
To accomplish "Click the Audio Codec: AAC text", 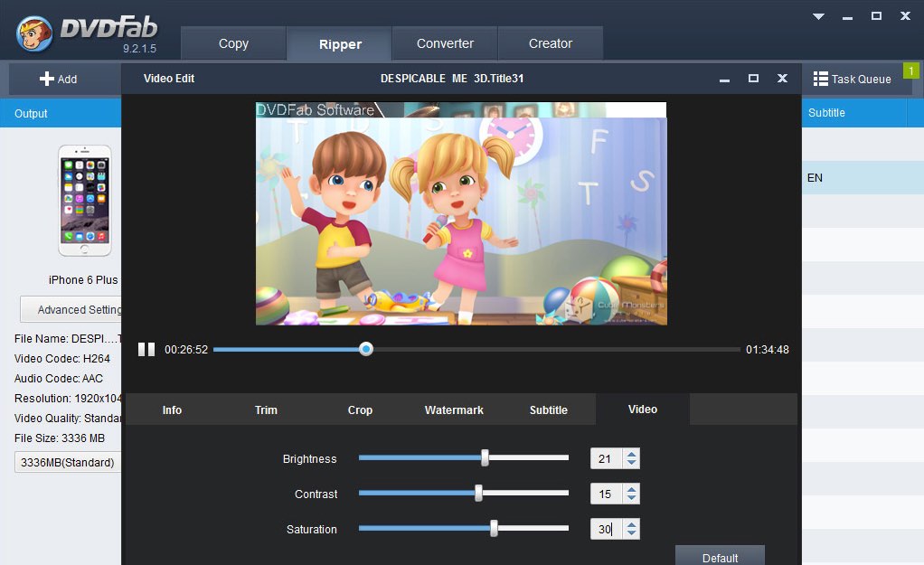I will [59, 379].
